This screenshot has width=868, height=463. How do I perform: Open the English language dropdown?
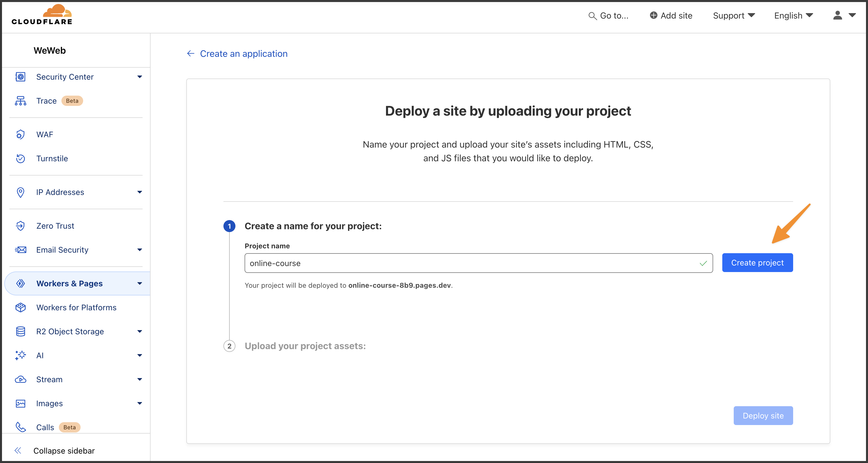point(793,15)
